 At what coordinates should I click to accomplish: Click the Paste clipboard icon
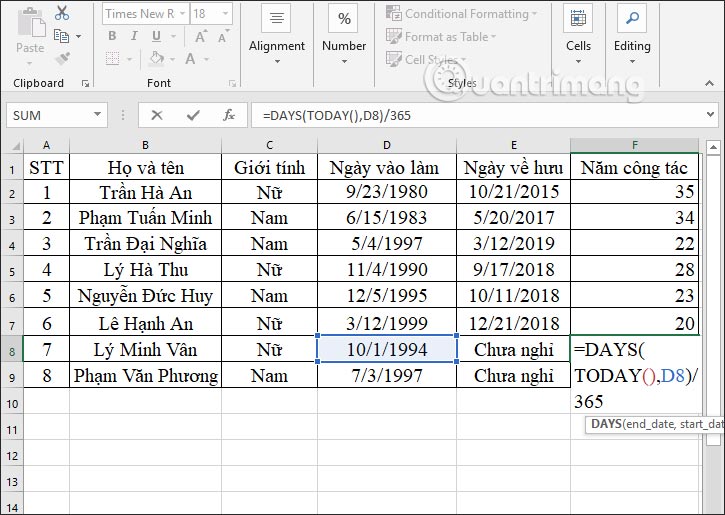point(31,22)
